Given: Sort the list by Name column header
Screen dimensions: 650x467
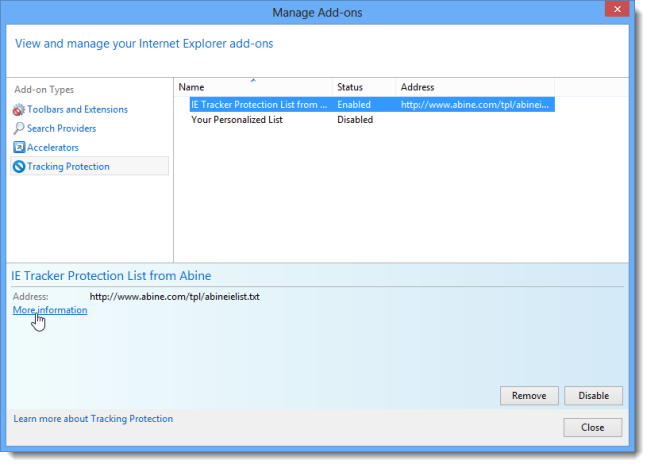Looking at the screenshot, I should [253, 87].
